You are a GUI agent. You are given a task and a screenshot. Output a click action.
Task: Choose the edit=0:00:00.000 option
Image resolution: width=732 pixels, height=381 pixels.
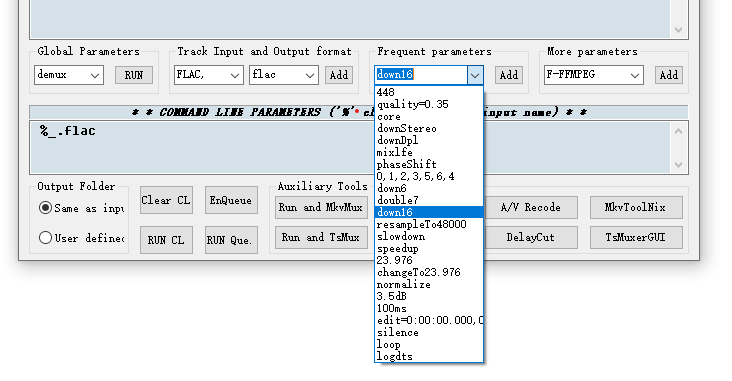point(429,320)
